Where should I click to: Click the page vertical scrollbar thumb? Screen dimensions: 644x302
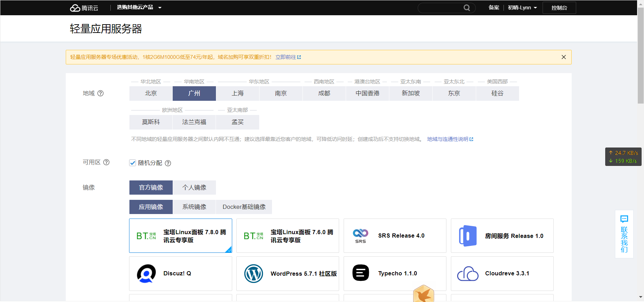pyautogui.click(x=641, y=55)
